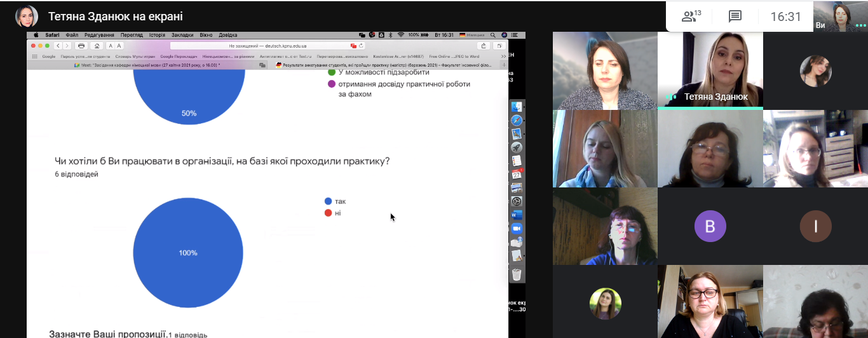Open the Закладки menu in menu bar
Viewport: 868px width, 338px height.
pos(182,35)
